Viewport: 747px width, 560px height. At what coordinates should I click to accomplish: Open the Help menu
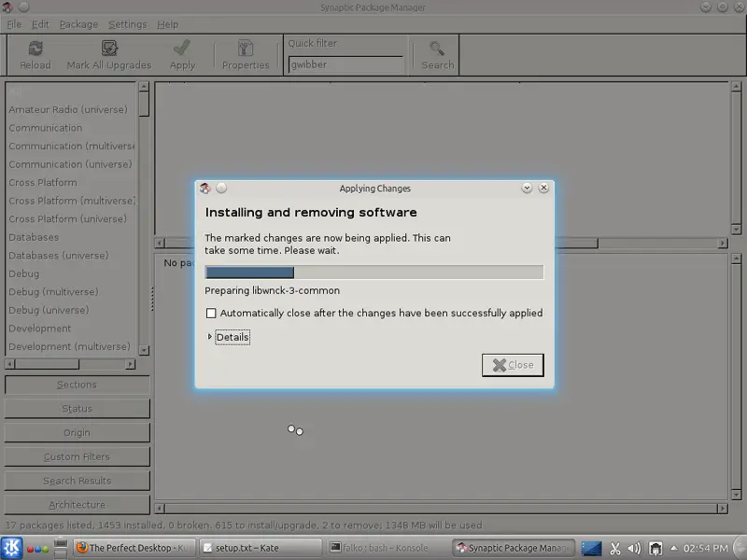tap(168, 24)
